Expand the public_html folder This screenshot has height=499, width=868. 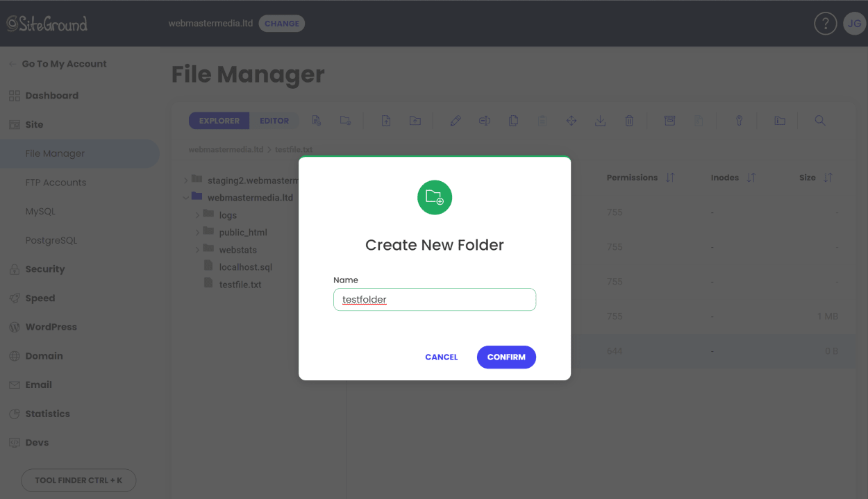(x=197, y=232)
